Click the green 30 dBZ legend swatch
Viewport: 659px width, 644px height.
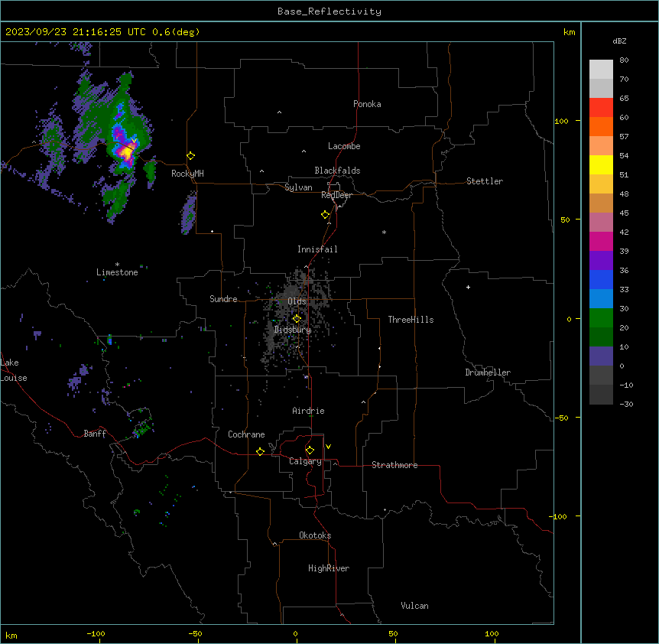[601, 318]
